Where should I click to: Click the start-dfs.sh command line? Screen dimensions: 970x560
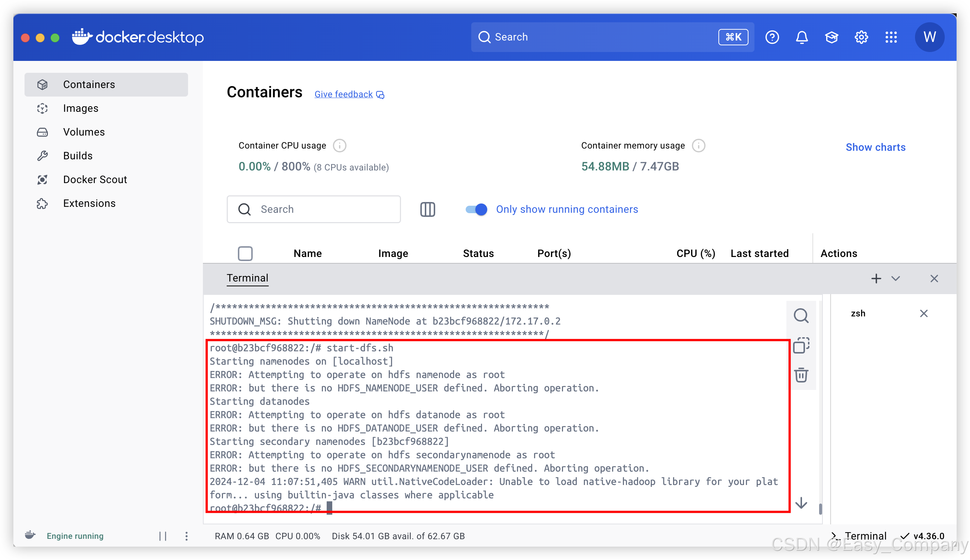[x=301, y=348]
